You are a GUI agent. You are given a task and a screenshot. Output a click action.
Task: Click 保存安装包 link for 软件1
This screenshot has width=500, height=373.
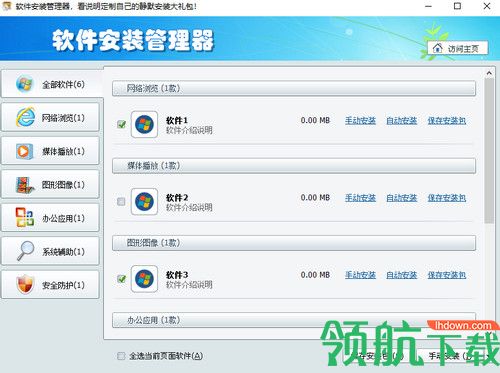click(x=447, y=121)
